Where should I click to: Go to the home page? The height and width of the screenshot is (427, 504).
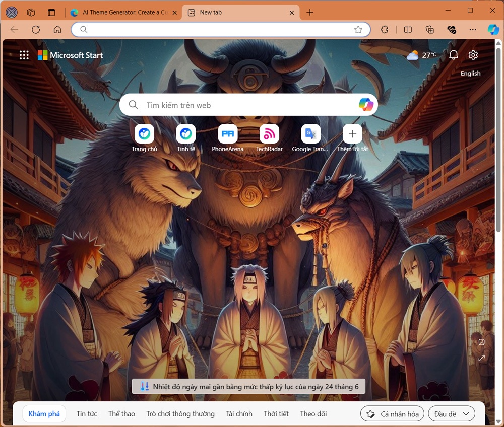coord(57,30)
